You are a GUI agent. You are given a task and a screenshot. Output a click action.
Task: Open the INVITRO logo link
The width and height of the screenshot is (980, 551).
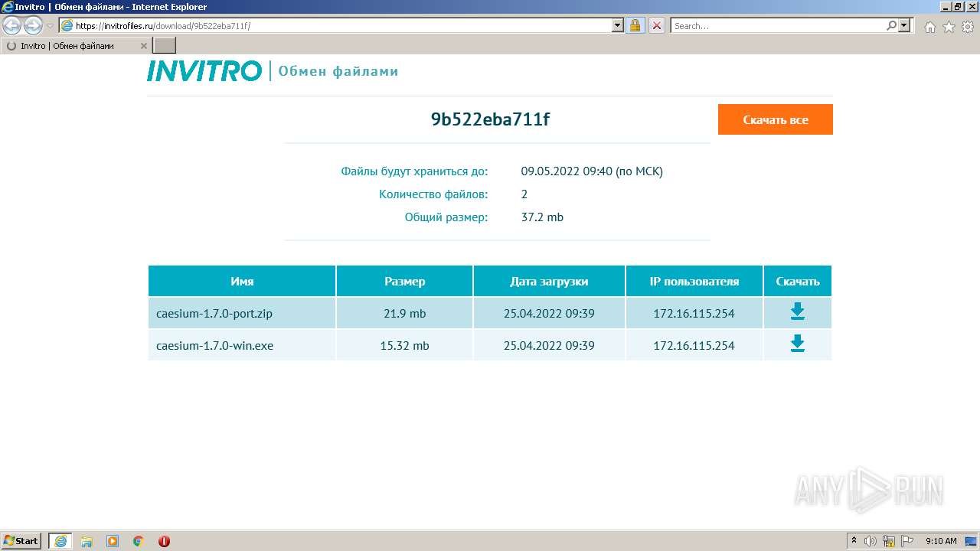coord(204,71)
